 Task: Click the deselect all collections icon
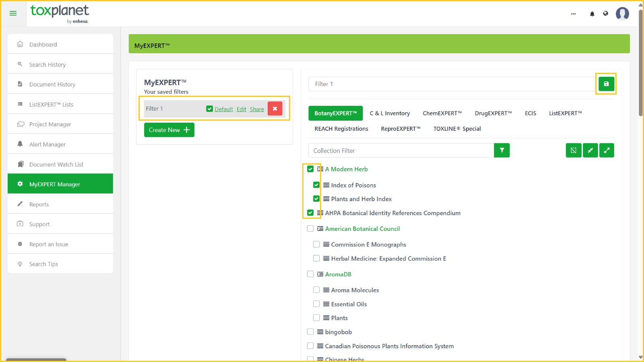pos(574,150)
